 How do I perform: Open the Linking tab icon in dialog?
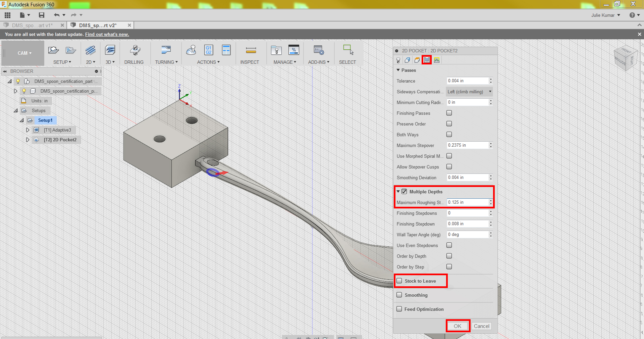(x=436, y=60)
